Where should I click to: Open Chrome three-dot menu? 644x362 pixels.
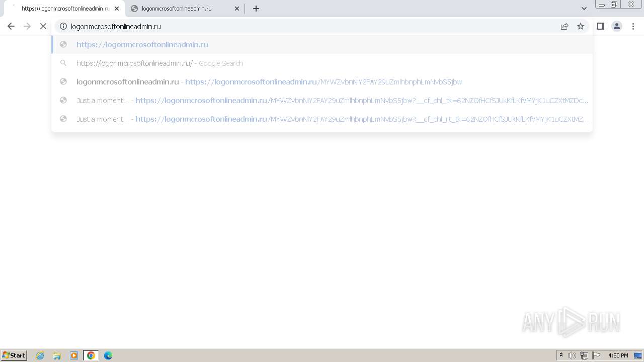pyautogui.click(x=633, y=26)
